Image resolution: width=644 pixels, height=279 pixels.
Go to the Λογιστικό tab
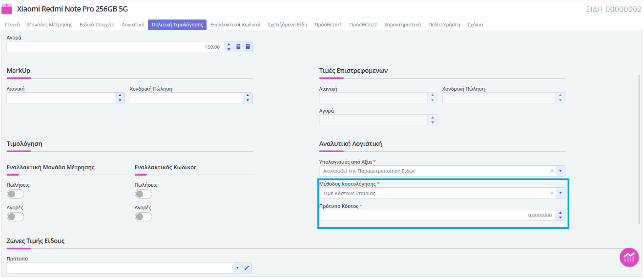tap(133, 24)
